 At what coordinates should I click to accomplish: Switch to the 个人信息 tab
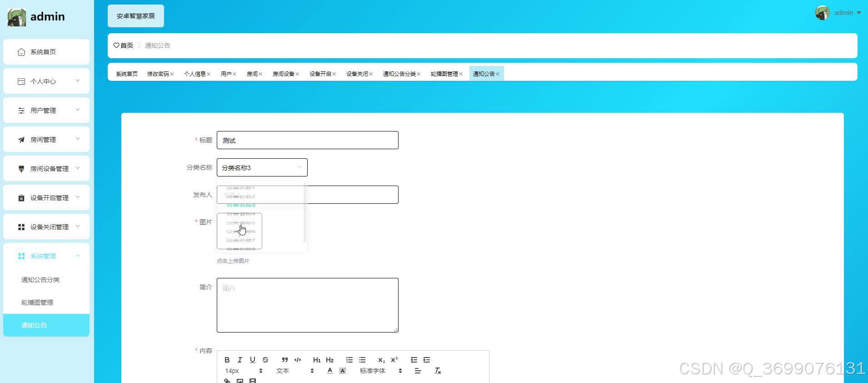point(195,74)
